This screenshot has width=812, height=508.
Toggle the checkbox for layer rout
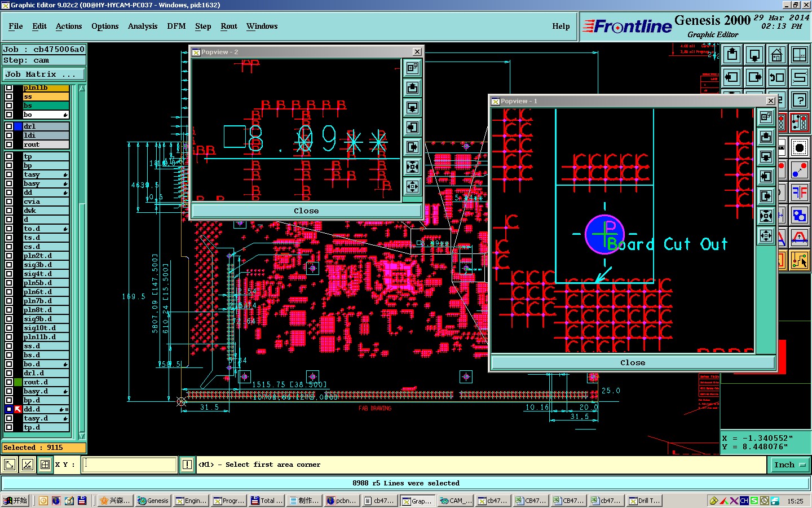click(x=9, y=144)
